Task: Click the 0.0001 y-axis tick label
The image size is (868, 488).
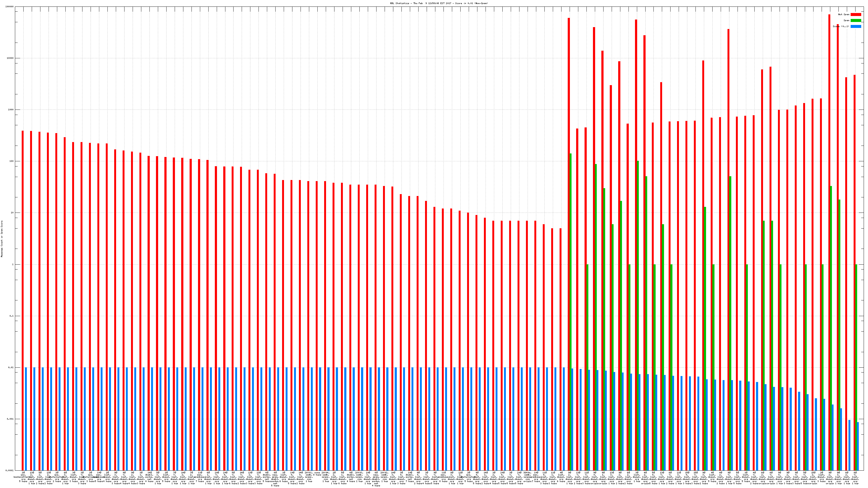Action: click(x=10, y=470)
